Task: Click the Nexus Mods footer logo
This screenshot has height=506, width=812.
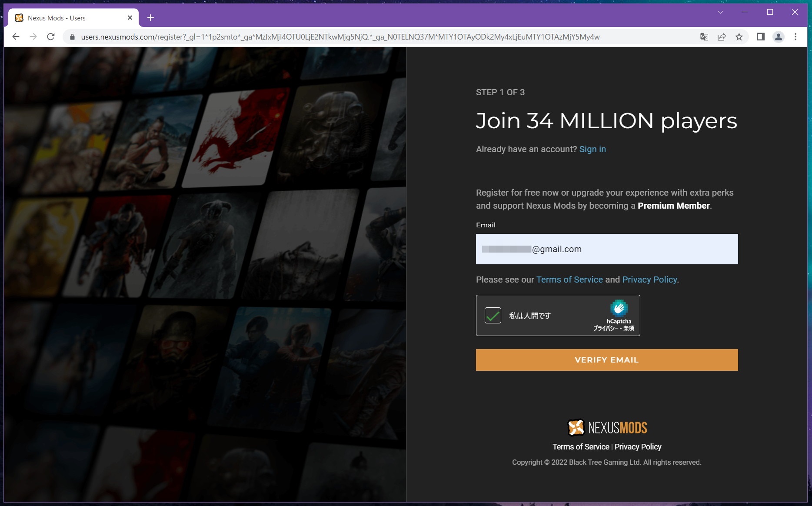Action: [x=607, y=428]
